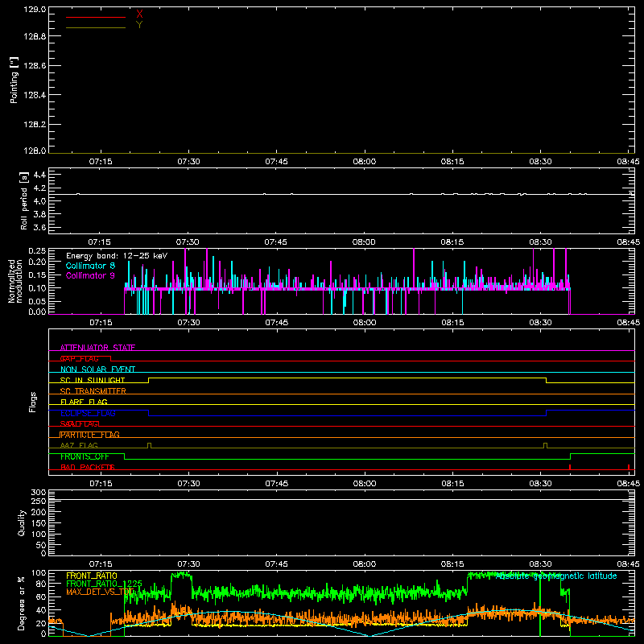Select the GAP_FLAG label
Viewport: 644px width, 644px height.
coord(79,358)
